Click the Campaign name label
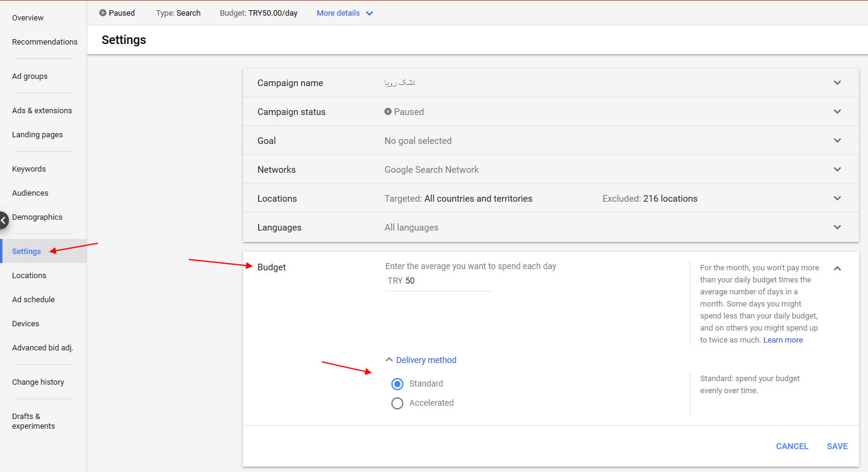868x472 pixels. click(291, 83)
